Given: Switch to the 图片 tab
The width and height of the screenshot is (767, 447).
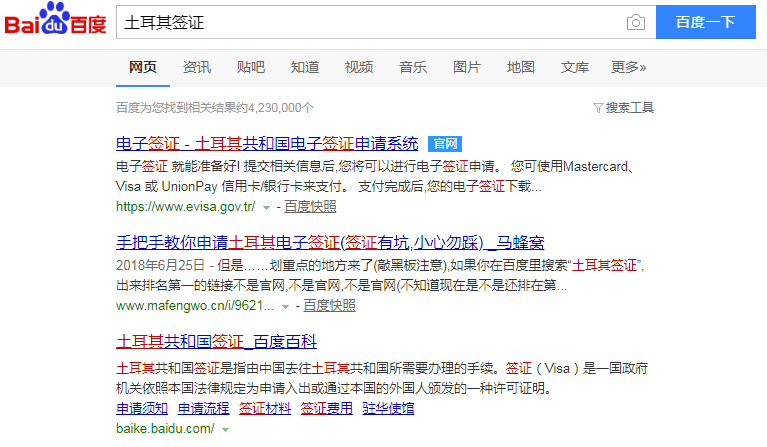Looking at the screenshot, I should 467,67.
